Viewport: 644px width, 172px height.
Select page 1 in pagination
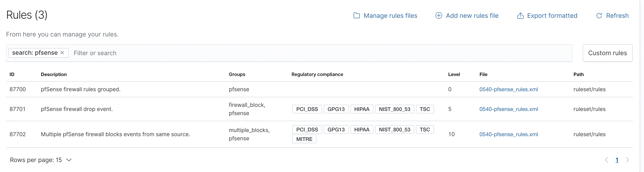point(617,160)
